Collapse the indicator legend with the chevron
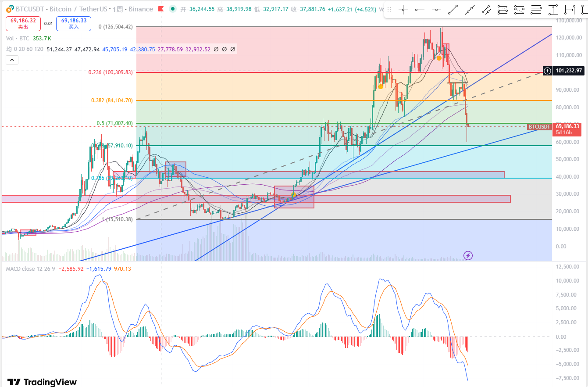Screen dimensions: 588x387 pyautogui.click(x=12, y=60)
